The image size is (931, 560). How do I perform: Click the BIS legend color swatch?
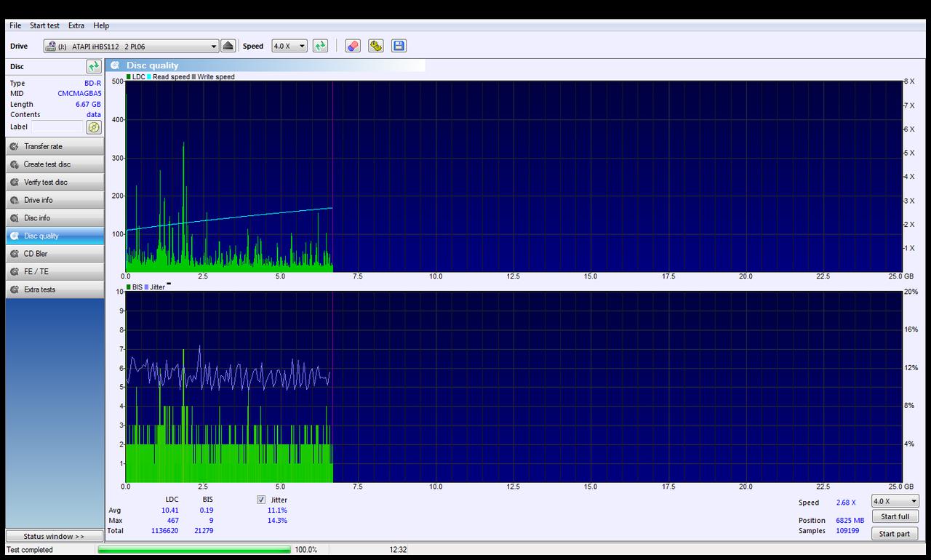(129, 287)
